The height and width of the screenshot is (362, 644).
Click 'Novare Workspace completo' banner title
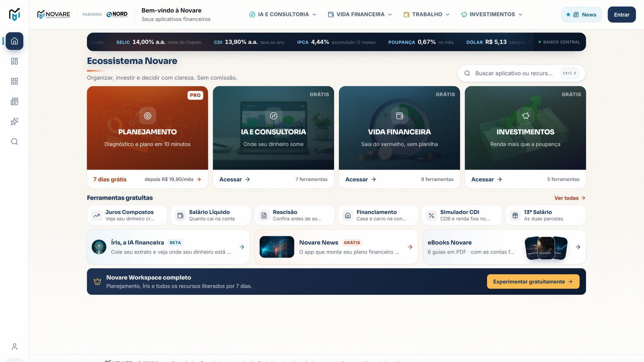pos(149,278)
